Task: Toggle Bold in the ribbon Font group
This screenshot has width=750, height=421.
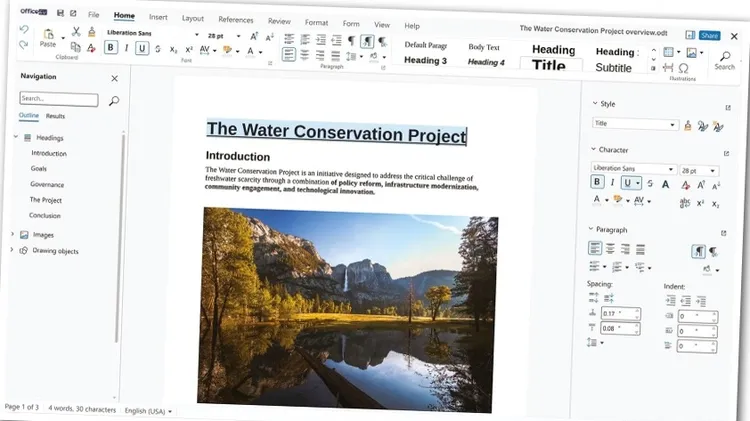Action: [x=110, y=48]
